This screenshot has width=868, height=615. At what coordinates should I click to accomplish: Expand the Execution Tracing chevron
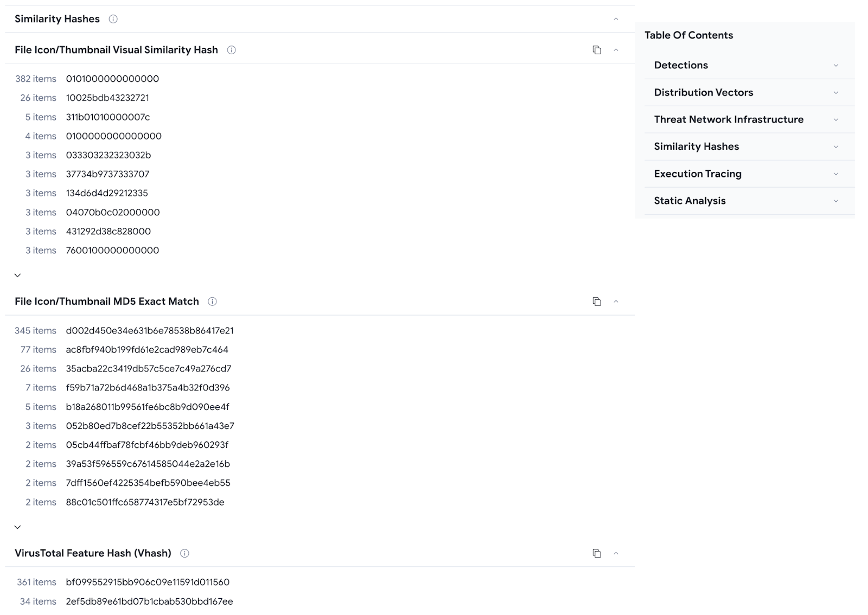point(836,174)
